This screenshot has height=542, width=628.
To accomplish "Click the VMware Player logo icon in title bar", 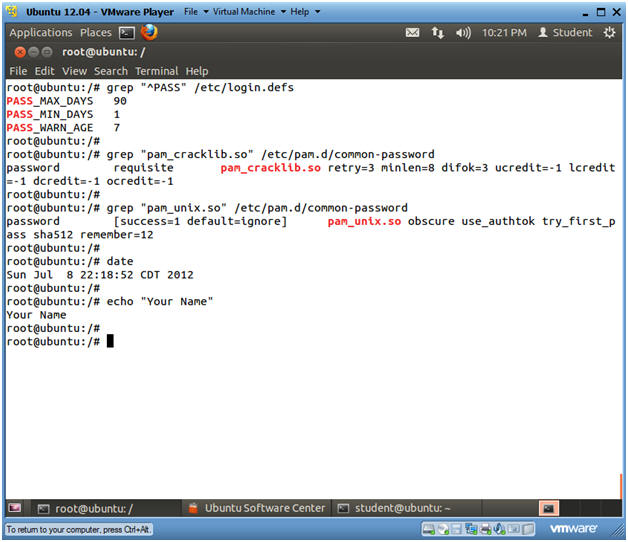I will 12,11.
